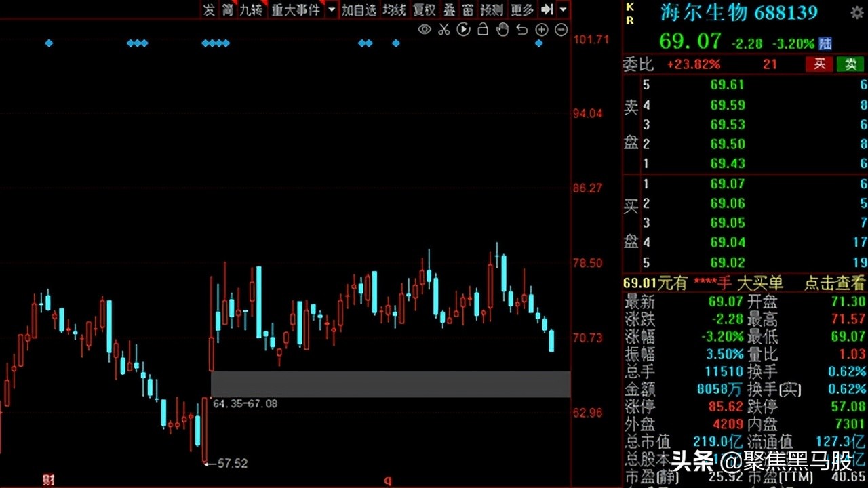The height and width of the screenshot is (488, 868).
Task: Select the hand pan tool
Action: pos(502,29)
